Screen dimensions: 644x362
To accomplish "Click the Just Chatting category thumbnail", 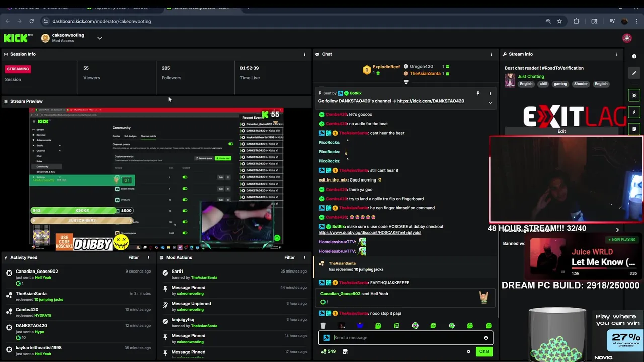I will [510, 80].
